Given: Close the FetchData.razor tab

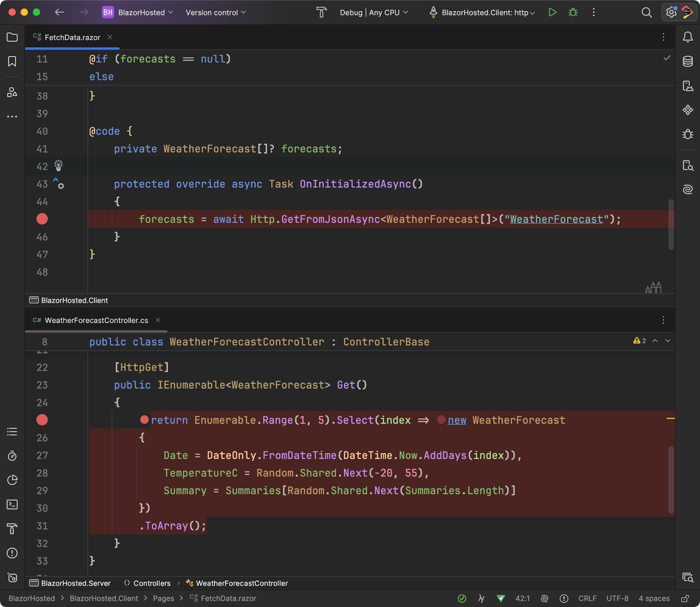Looking at the screenshot, I should pos(110,37).
